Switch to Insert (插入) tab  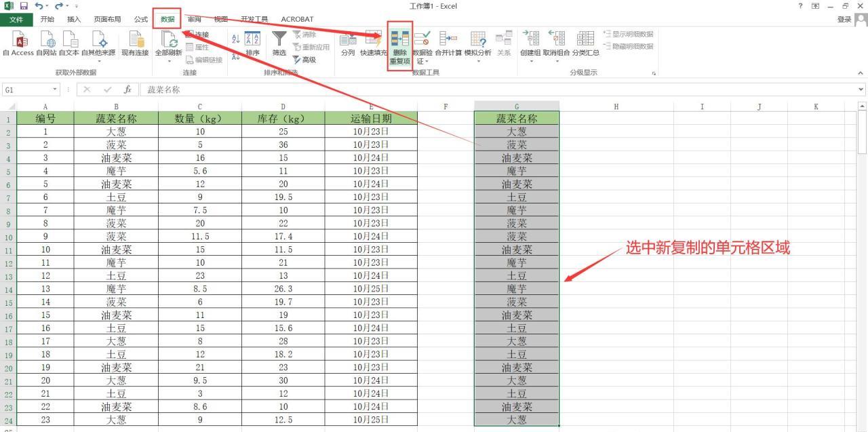[x=73, y=19]
